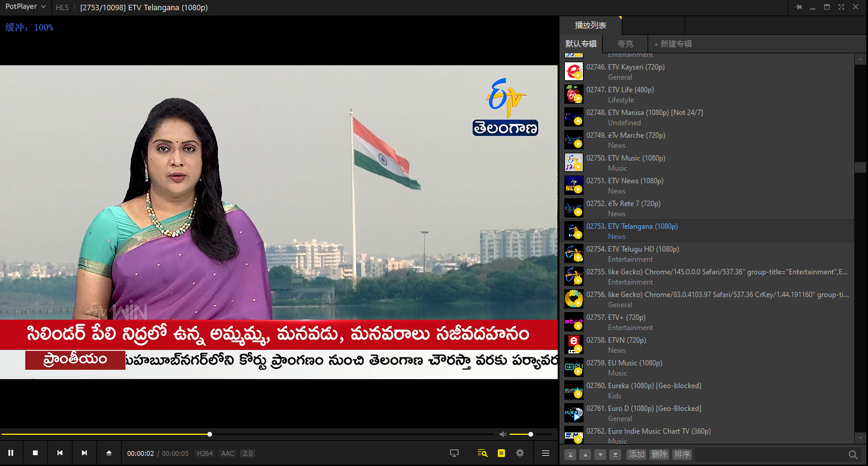Image resolution: width=868 pixels, height=466 pixels.
Task: Mute audio via the speaker icon
Action: coord(503,434)
